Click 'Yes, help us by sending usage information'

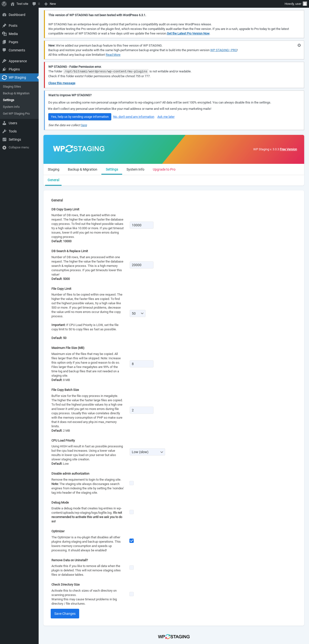tap(80, 117)
